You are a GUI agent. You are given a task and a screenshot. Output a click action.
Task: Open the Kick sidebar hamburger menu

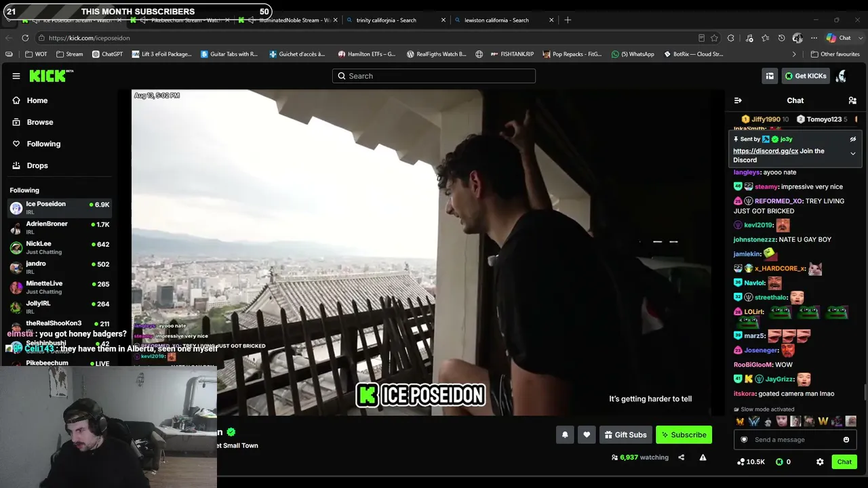(16, 76)
